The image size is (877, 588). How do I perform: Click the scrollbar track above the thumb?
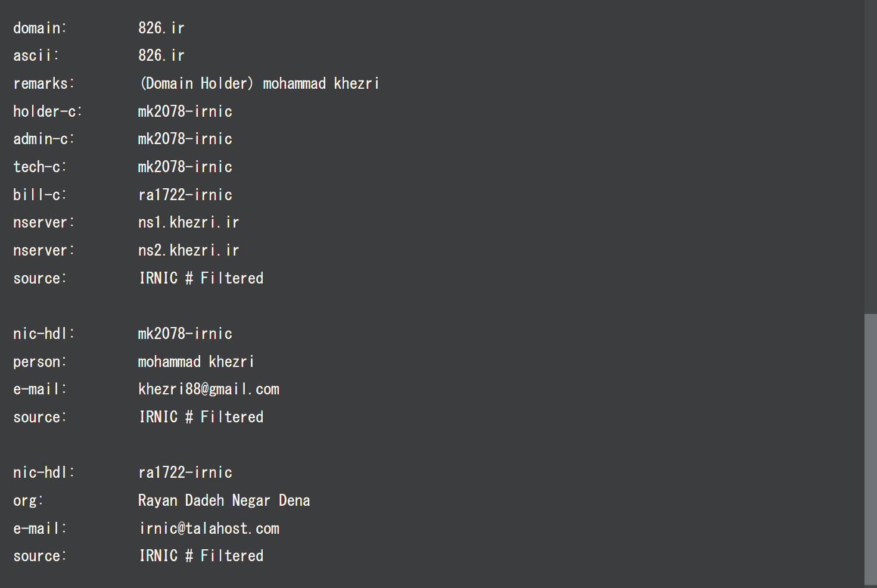click(x=870, y=155)
